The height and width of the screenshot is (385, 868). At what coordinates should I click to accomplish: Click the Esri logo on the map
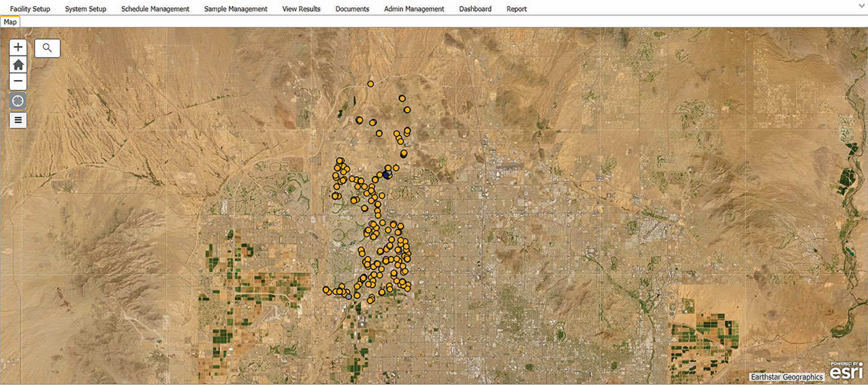tap(846, 371)
